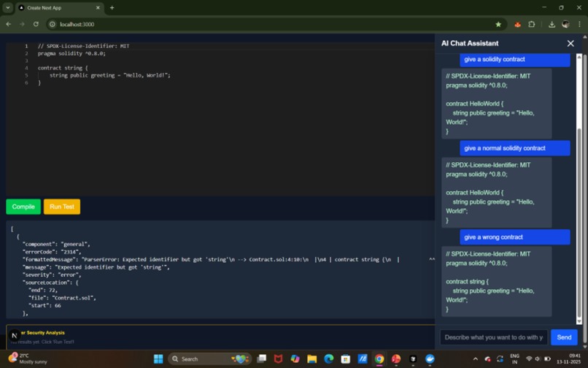588x368 pixels.
Task: Close the AI Chat Assistant panel
Action: [x=570, y=44]
